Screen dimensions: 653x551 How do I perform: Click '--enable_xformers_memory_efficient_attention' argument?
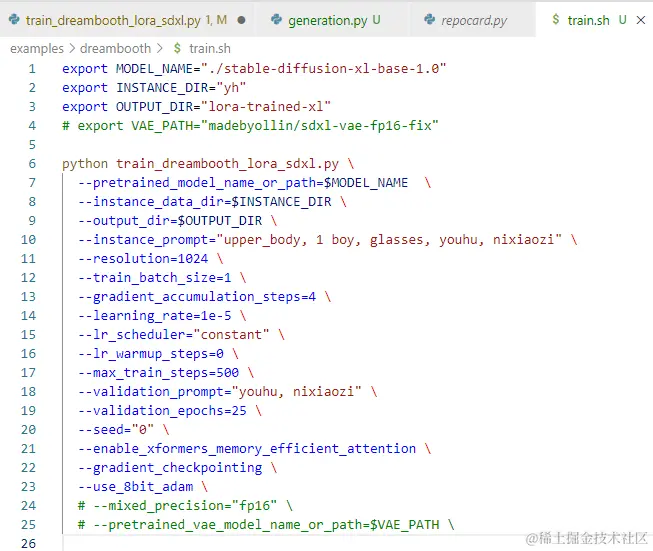(x=247, y=449)
